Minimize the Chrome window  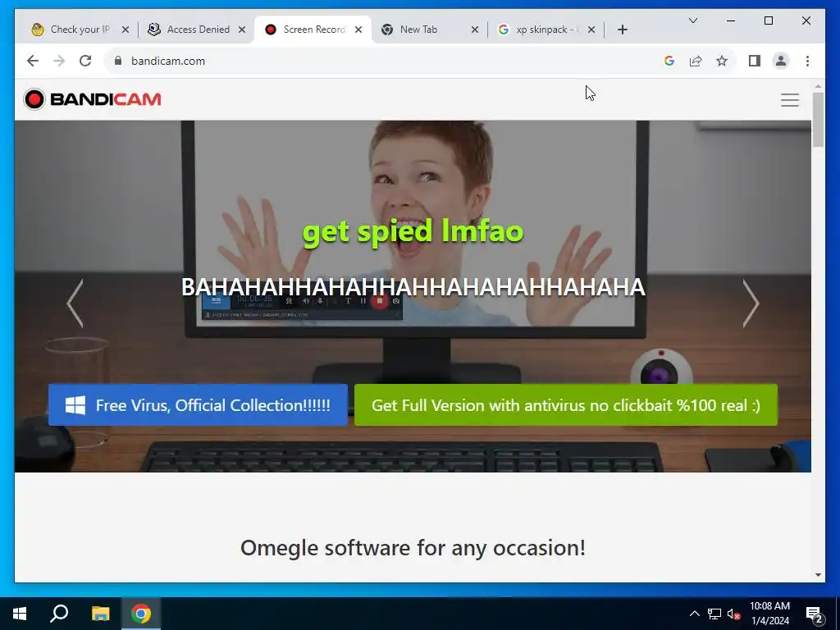click(x=731, y=21)
